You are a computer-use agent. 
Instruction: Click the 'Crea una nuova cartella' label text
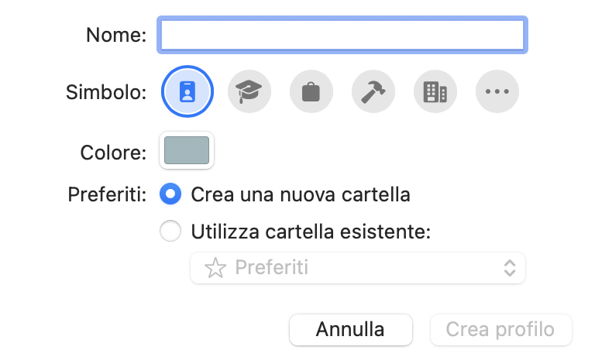[x=301, y=194]
